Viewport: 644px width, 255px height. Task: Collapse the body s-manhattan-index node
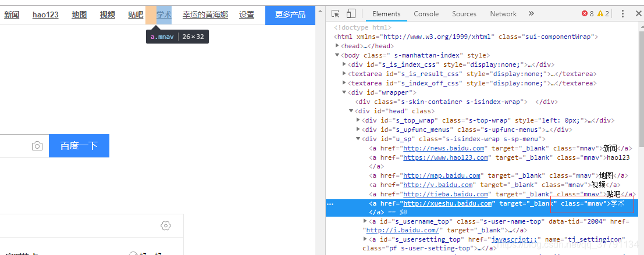[337, 55]
